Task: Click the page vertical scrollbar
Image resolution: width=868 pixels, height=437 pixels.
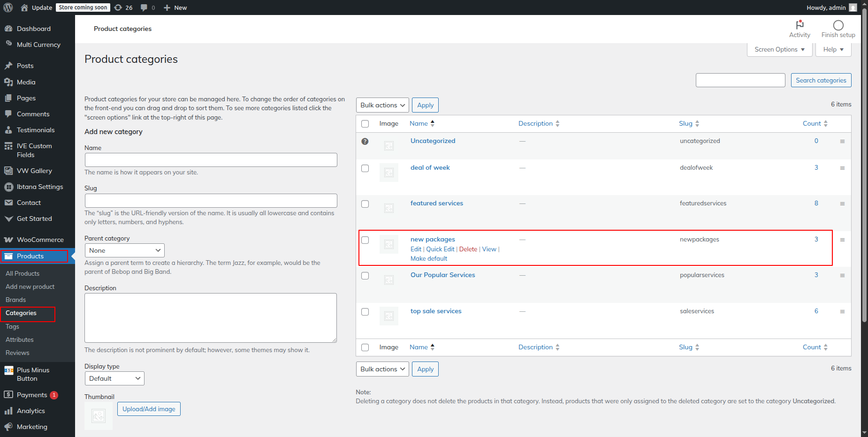Action: point(864,188)
